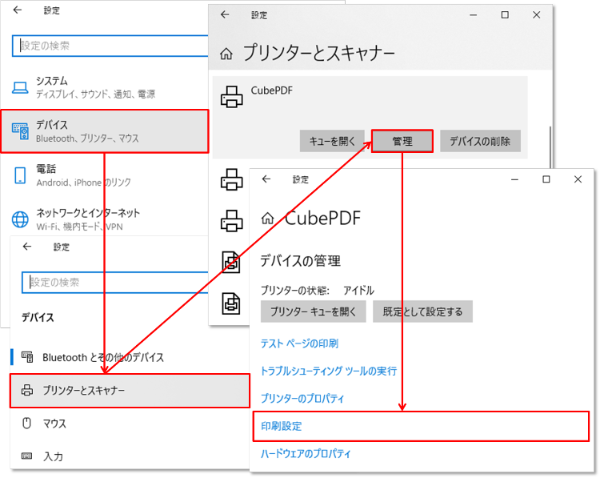Click keyboard icon beside 入力

coord(27,455)
